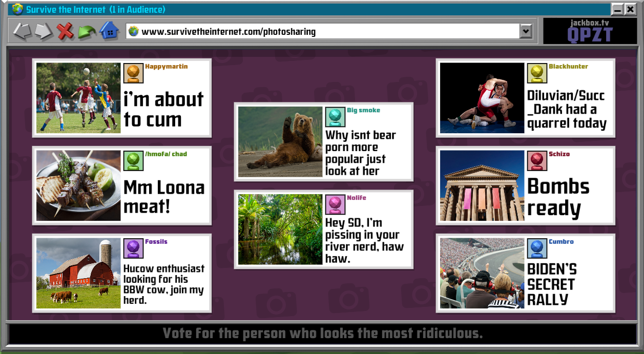This screenshot has width=644, height=354.
Task: Click the 'Mm Loona meat!' caption
Action: 164,197
